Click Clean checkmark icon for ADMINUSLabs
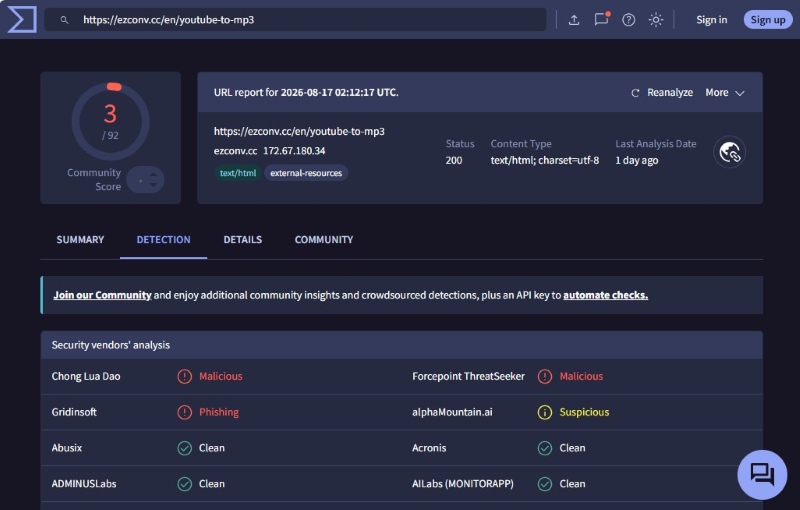The width and height of the screenshot is (800, 510). coord(184,483)
